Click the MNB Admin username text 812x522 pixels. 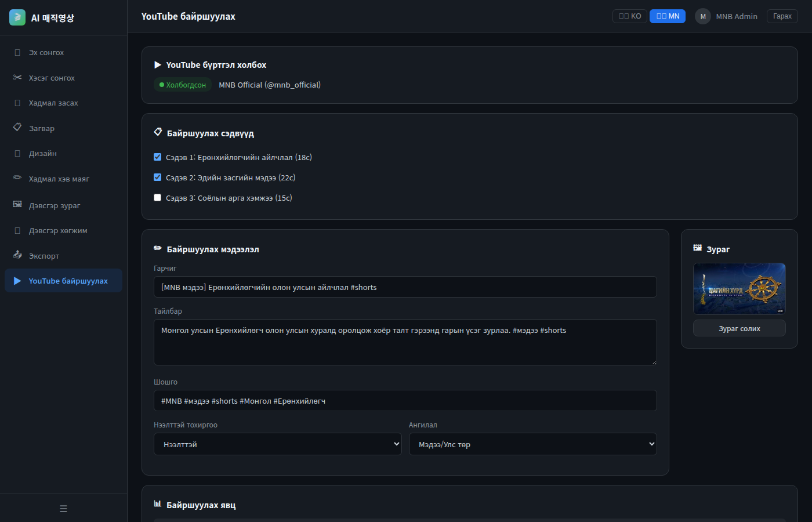coord(737,16)
